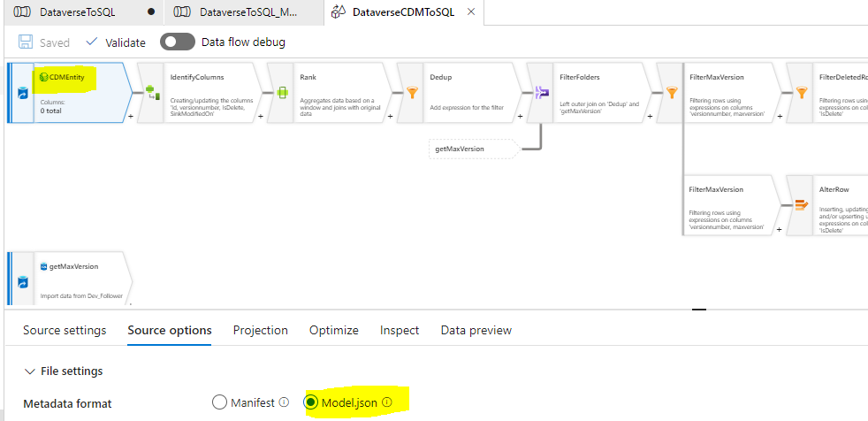
Task: Click the DataverseCDMToSQL tab icon
Action: [339, 12]
